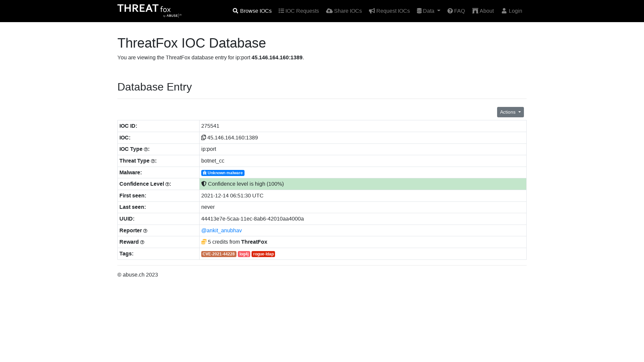Image resolution: width=644 pixels, height=362 pixels.
Task: Click the Login link
Action: coord(512,11)
